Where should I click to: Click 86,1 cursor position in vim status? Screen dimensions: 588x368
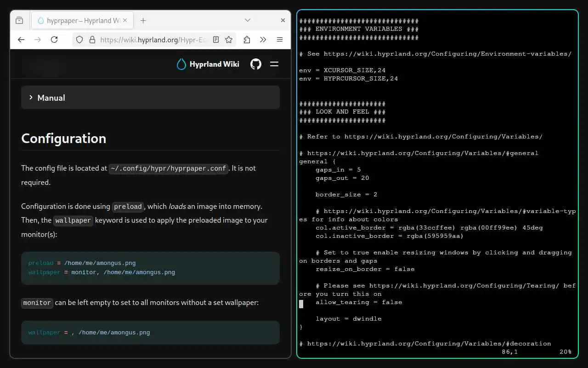click(x=510, y=352)
